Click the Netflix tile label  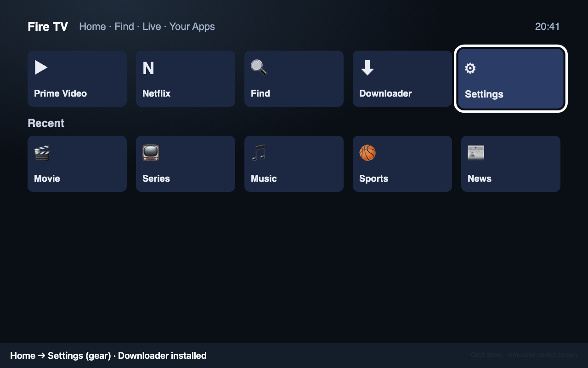[x=156, y=93]
